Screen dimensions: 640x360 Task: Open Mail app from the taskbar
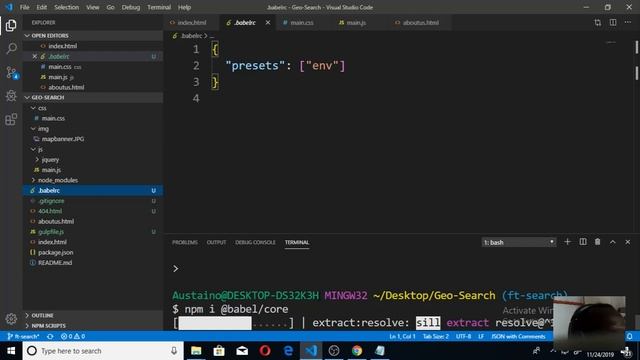[242, 351]
